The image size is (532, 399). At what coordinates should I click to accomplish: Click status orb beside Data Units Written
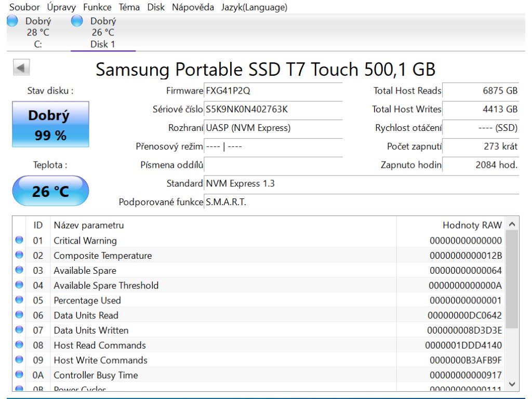[19, 330]
